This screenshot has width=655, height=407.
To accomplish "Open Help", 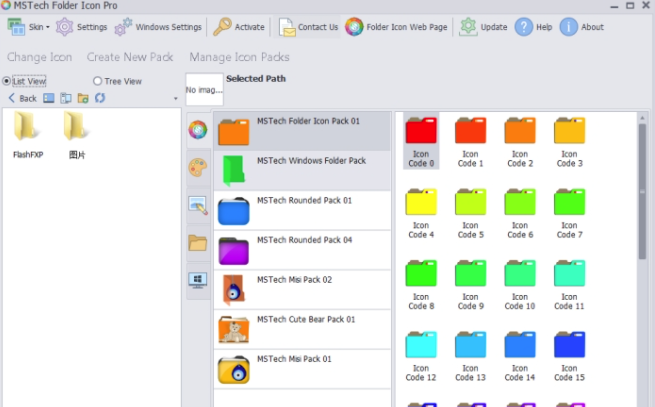I will click(533, 27).
